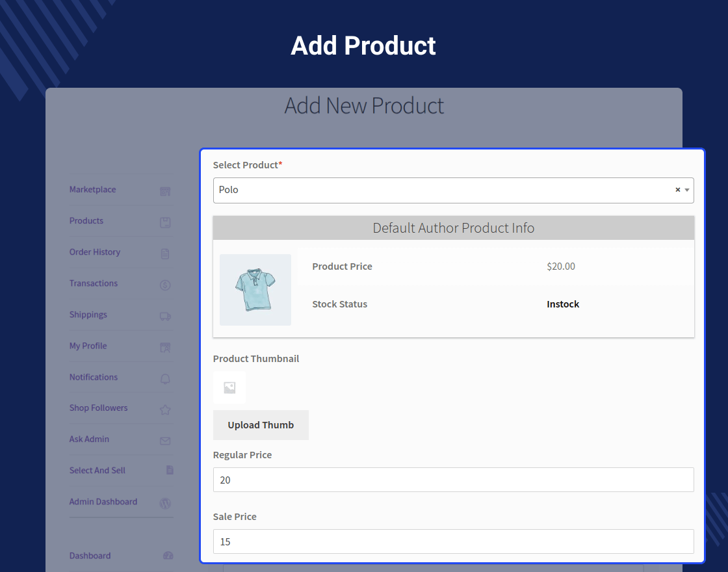Go to Products menu item

point(86,220)
